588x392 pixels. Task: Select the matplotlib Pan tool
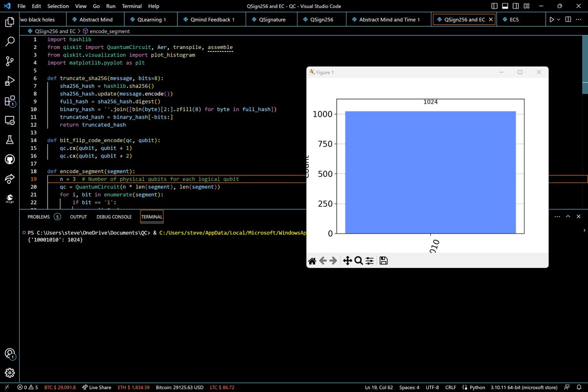(347, 261)
